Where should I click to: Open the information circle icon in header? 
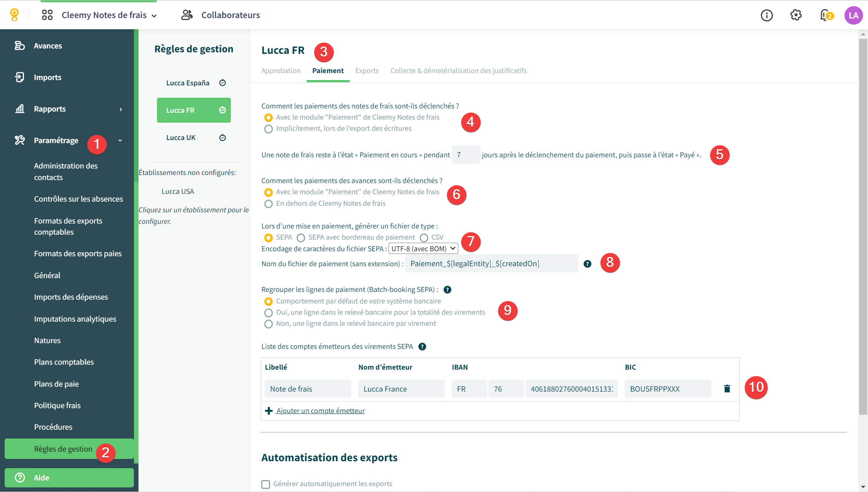(766, 15)
